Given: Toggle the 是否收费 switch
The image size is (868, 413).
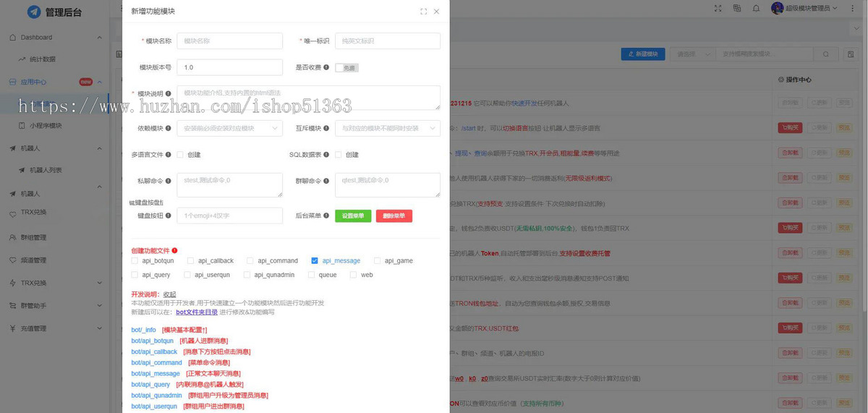Looking at the screenshot, I should point(346,67).
